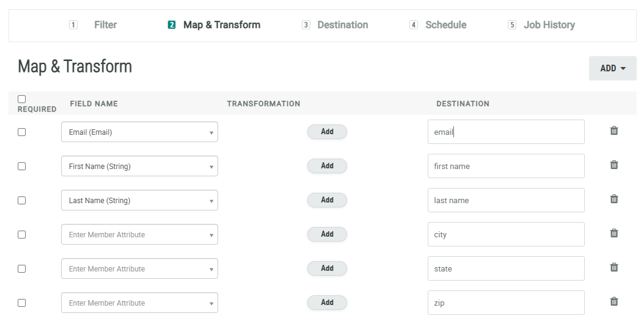Open the ADD dropdown button

[612, 68]
